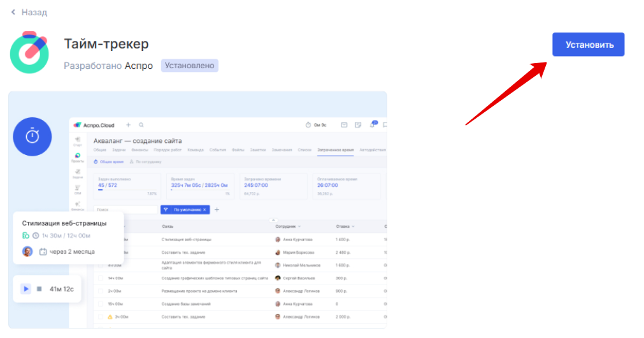Tick the checkbox for the 15ч 00м row

[99, 304]
